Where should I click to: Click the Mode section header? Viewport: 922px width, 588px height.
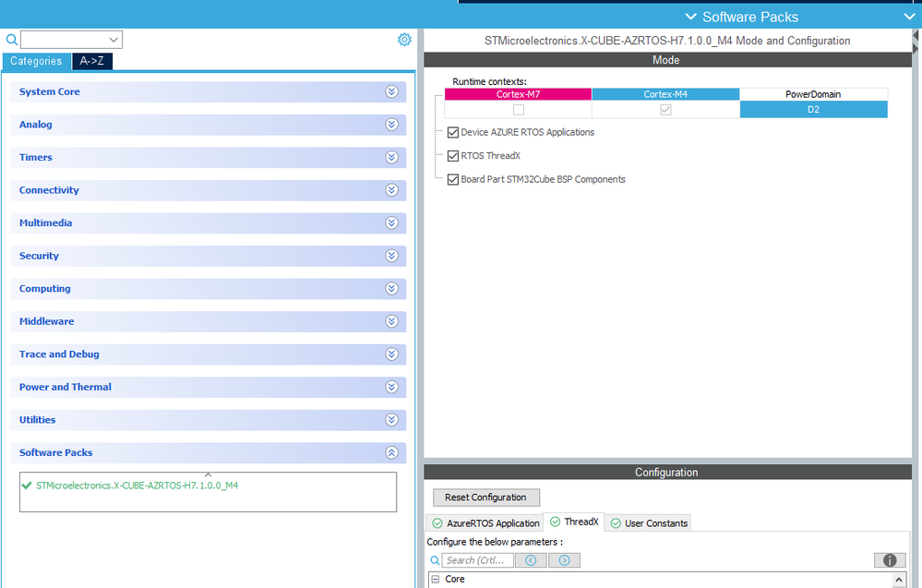coord(667,60)
